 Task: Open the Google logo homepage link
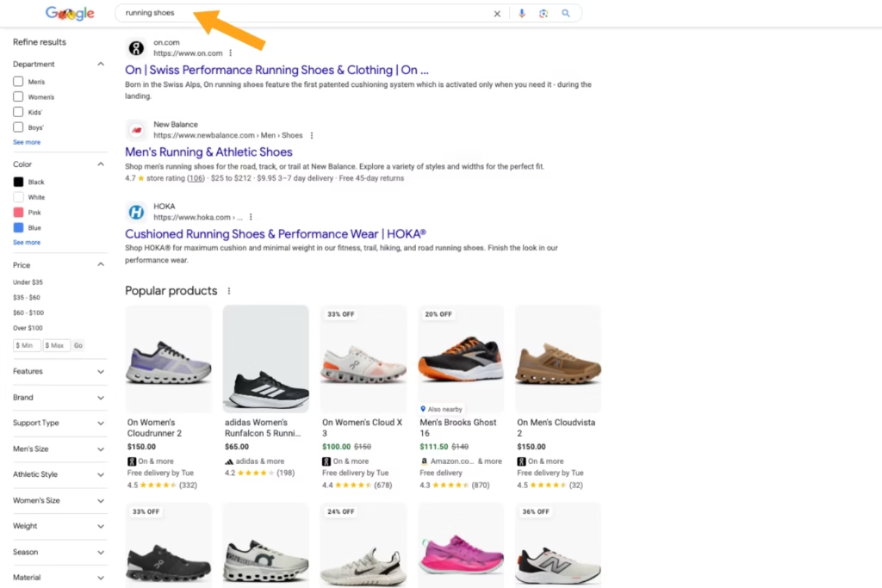pos(70,13)
